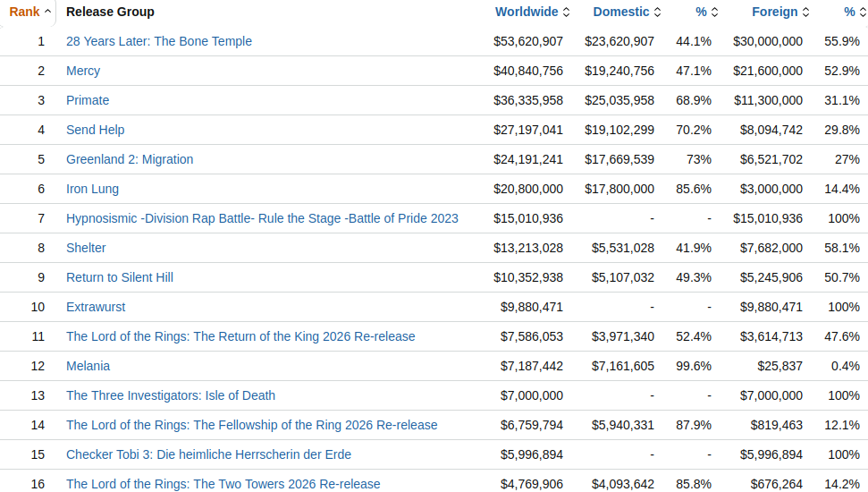Select worldwide gross $5,996,894

coord(531,454)
